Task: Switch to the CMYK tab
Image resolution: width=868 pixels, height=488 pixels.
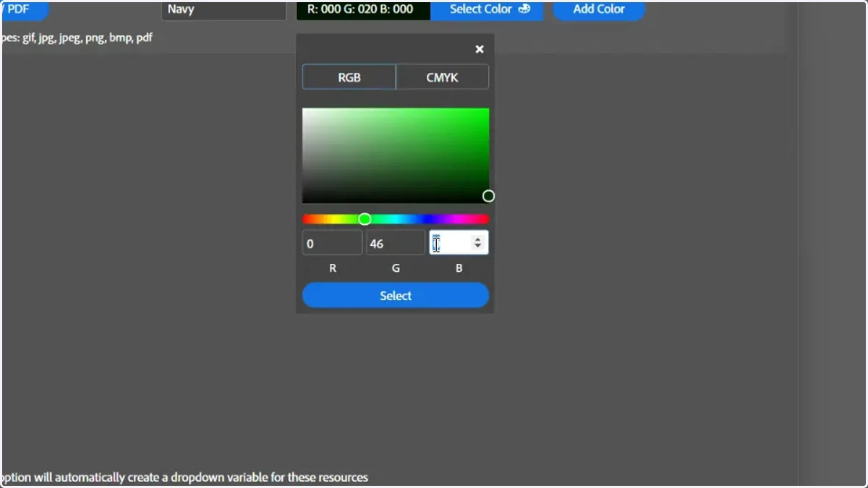Action: click(442, 77)
